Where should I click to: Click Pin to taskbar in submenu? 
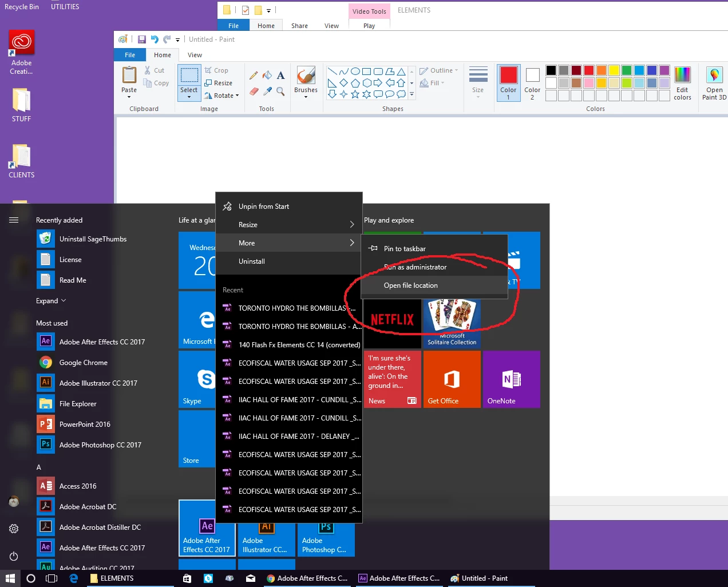point(434,249)
